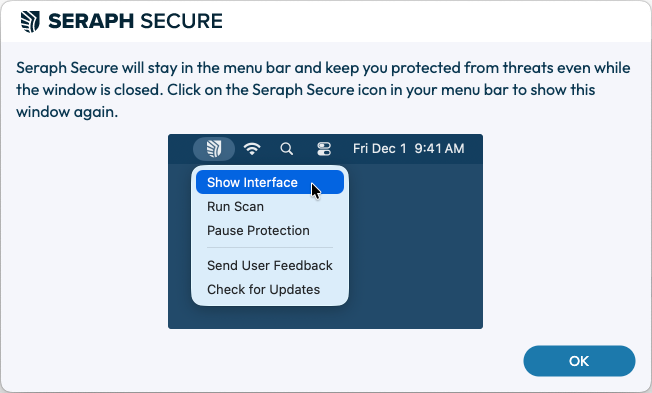The image size is (652, 393).
Task: Click the SECURE word in title
Action: pos(182,21)
